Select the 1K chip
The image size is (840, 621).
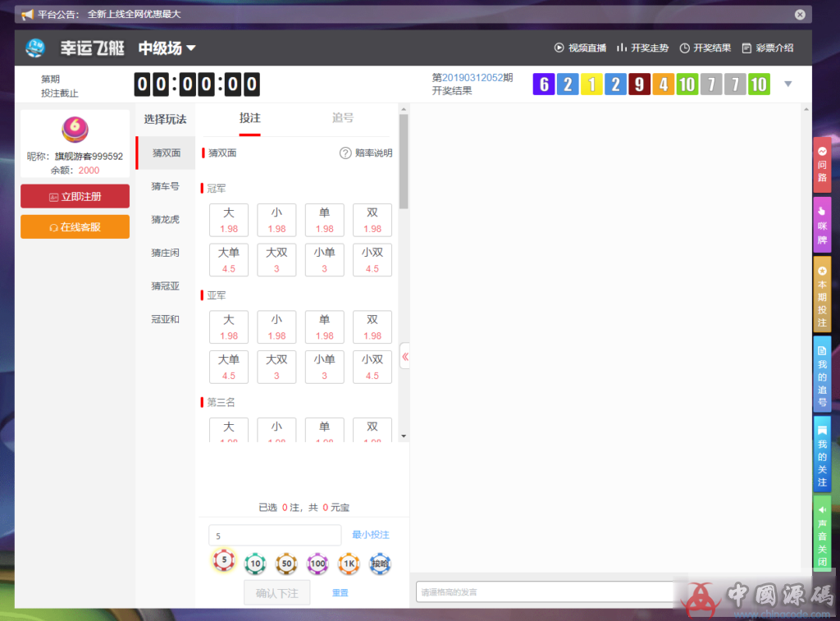[x=349, y=563]
